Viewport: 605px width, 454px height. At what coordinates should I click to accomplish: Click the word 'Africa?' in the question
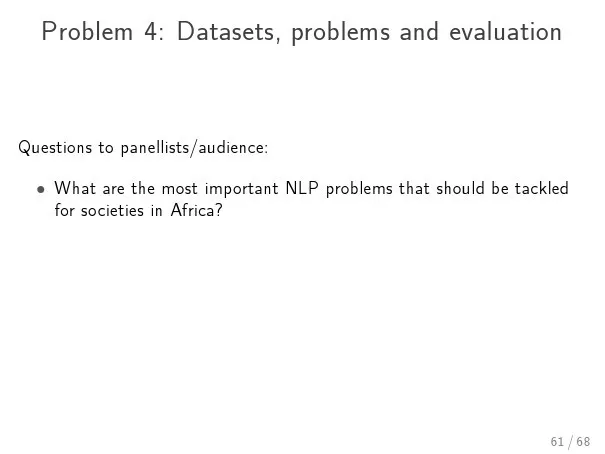coord(196,210)
